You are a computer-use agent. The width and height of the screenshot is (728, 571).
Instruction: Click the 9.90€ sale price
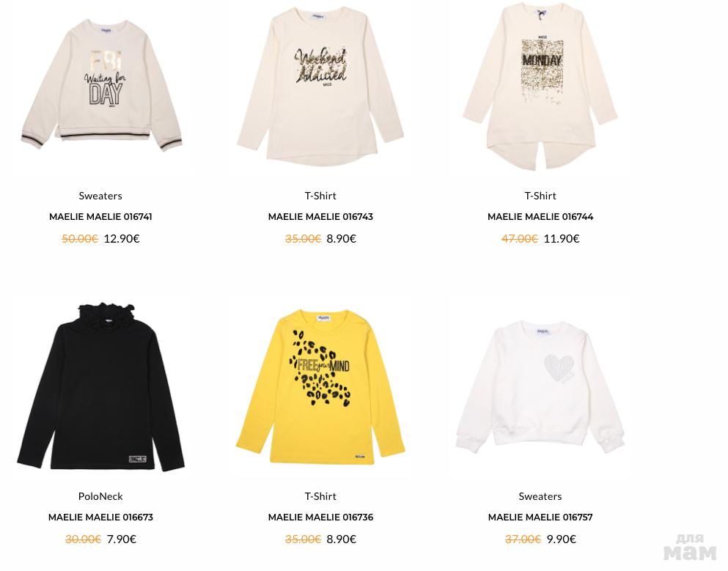[562, 539]
